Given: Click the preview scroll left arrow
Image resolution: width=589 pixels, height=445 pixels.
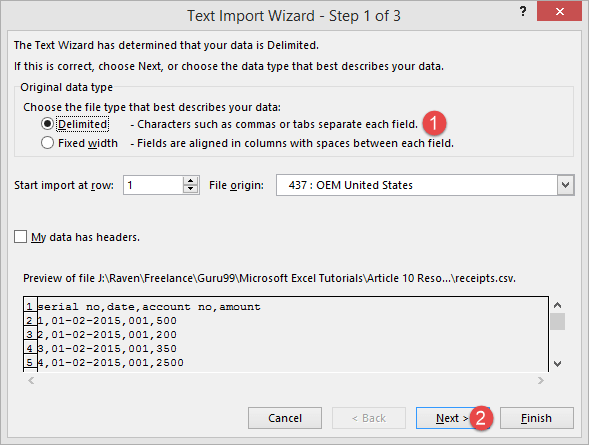Looking at the screenshot, I should tap(31, 380).
